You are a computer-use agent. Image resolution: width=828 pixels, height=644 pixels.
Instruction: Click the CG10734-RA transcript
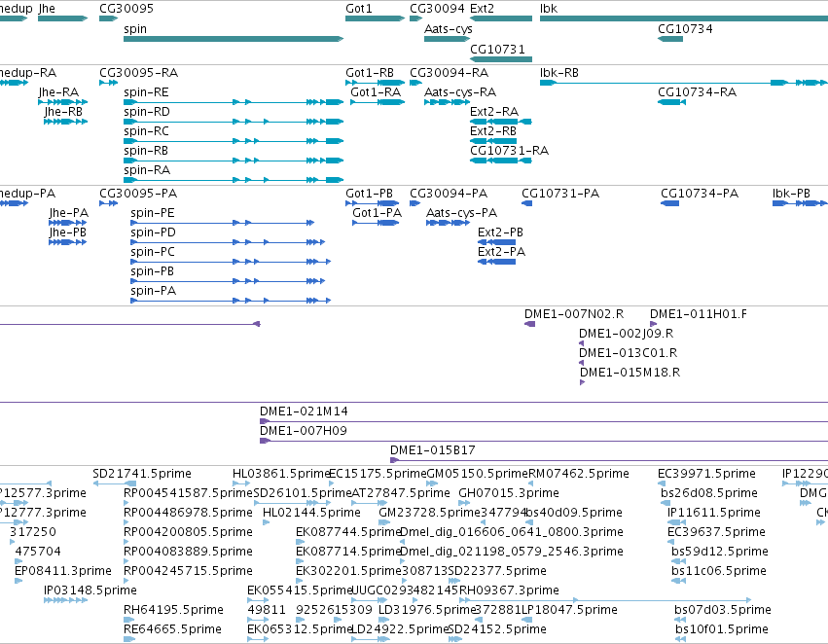coord(671,102)
